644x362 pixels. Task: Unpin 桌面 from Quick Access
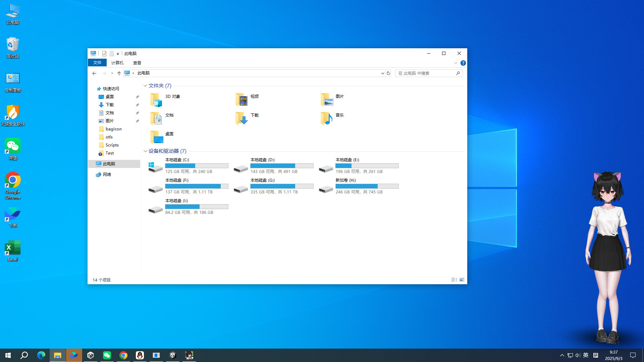pos(137,97)
